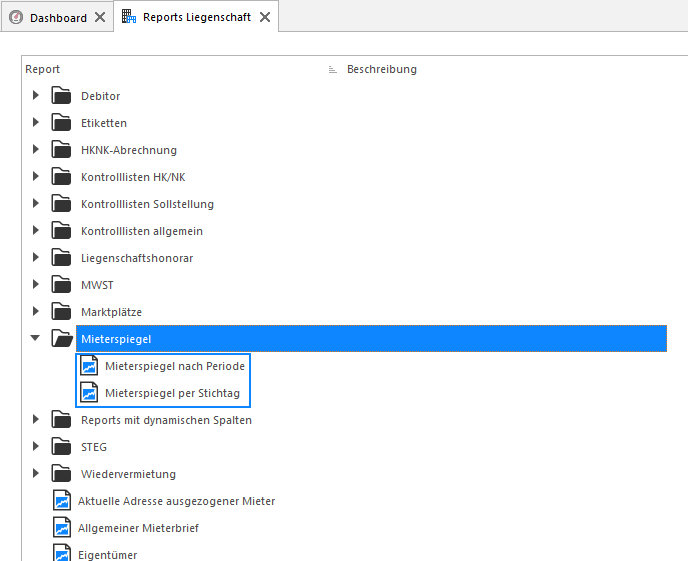688x561 pixels.
Task: Click the Etiketten folder icon
Action: pyautogui.click(x=61, y=122)
